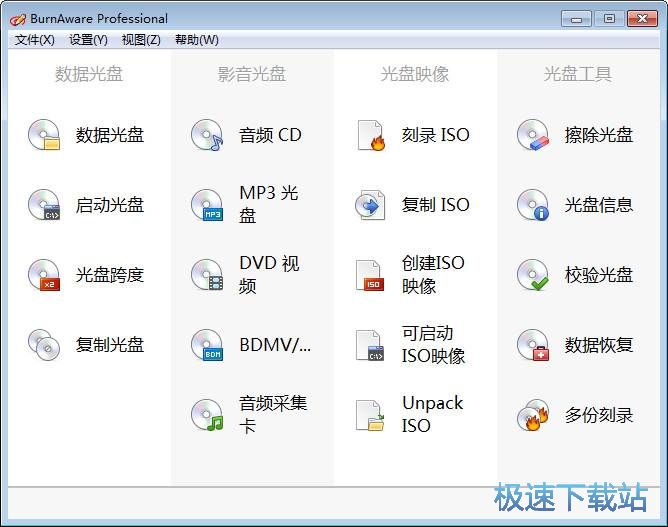
Task: Click the 刻录 ISO flame page icon
Action: pyautogui.click(x=371, y=135)
